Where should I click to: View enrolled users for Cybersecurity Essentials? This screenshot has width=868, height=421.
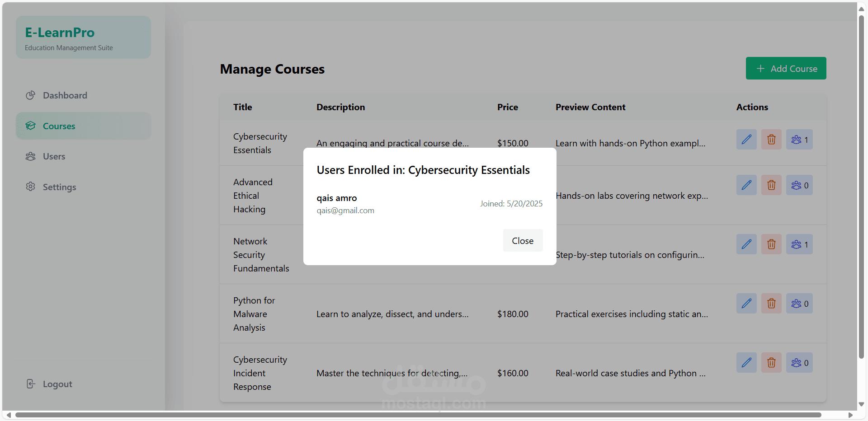tap(799, 140)
